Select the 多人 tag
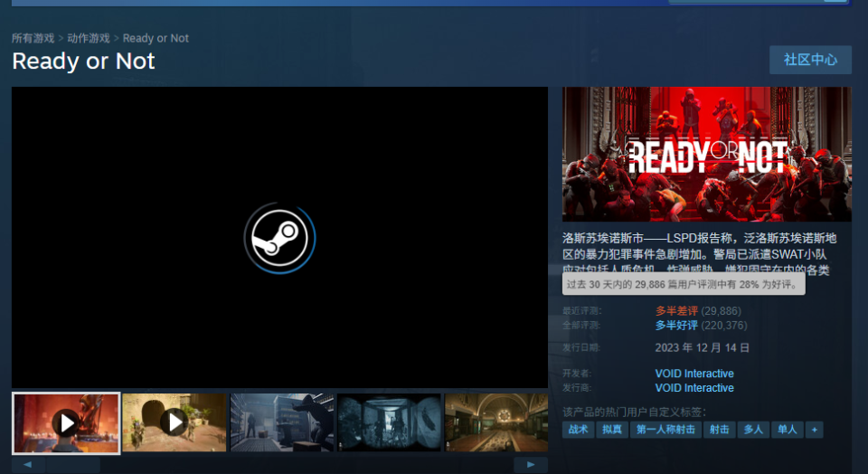 [x=753, y=430]
